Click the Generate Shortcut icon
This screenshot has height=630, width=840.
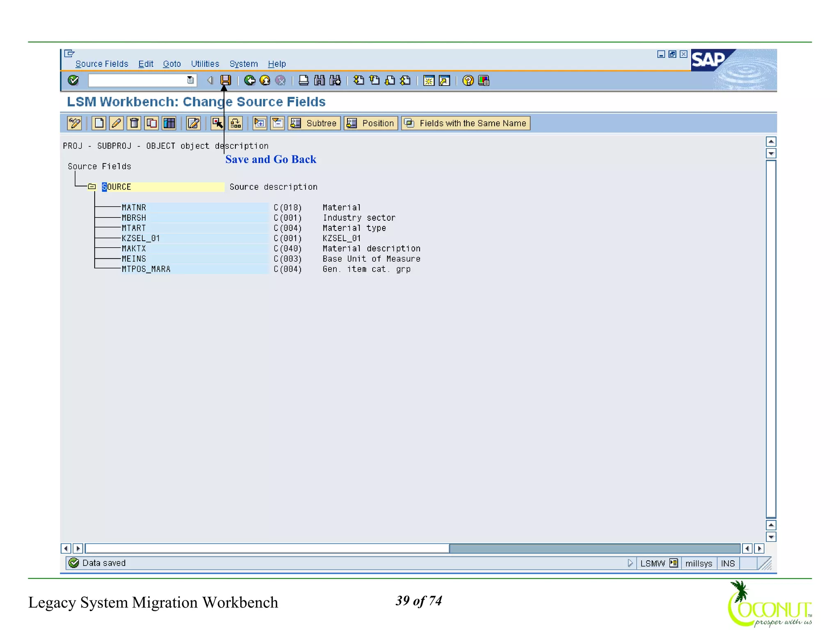click(445, 80)
